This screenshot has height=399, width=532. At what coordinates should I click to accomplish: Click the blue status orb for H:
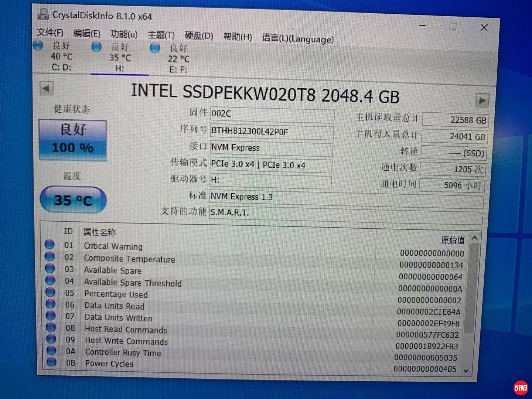(x=96, y=47)
